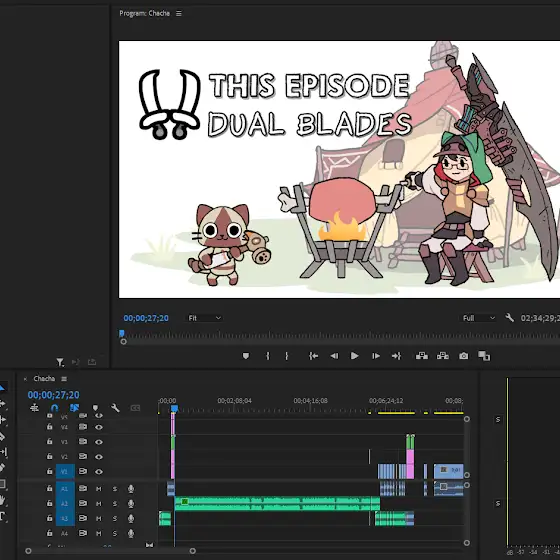Screen dimensions: 560x560
Task: Click the Program monitor playhead marker
Action: (x=122, y=333)
